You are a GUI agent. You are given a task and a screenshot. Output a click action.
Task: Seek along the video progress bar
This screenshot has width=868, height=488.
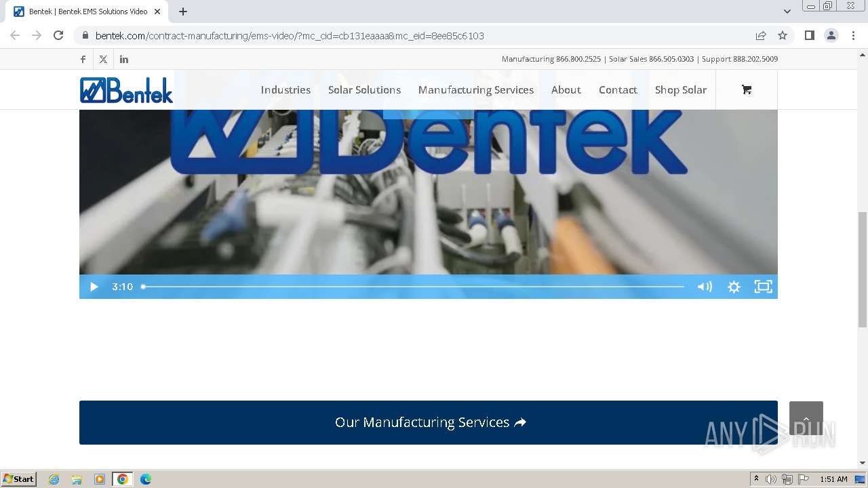coord(413,287)
